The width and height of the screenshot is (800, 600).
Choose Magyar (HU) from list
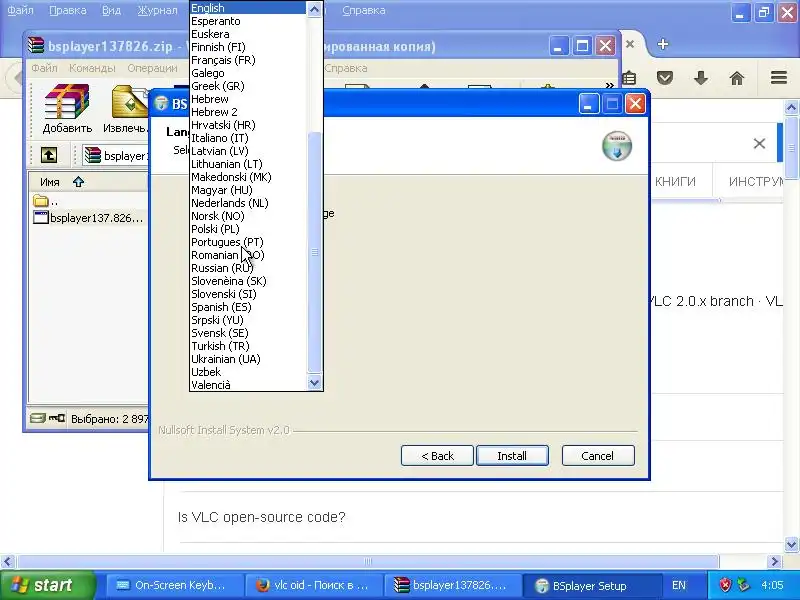coord(248,190)
